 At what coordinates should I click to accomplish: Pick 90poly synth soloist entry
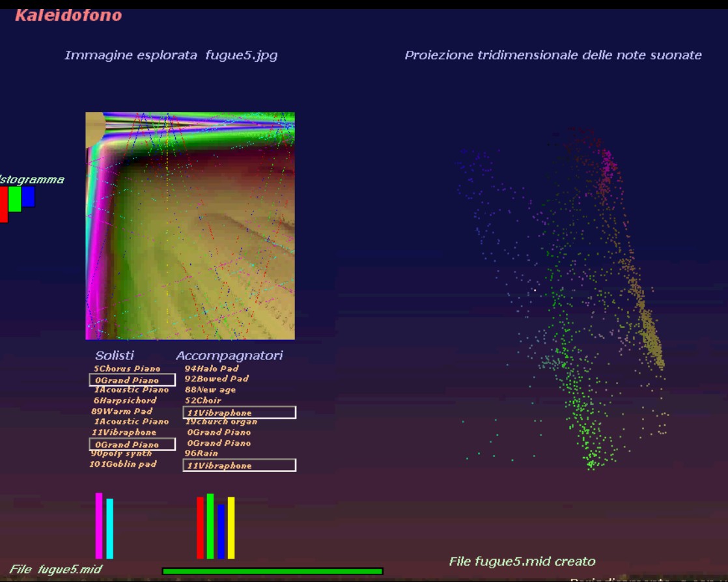click(122, 454)
